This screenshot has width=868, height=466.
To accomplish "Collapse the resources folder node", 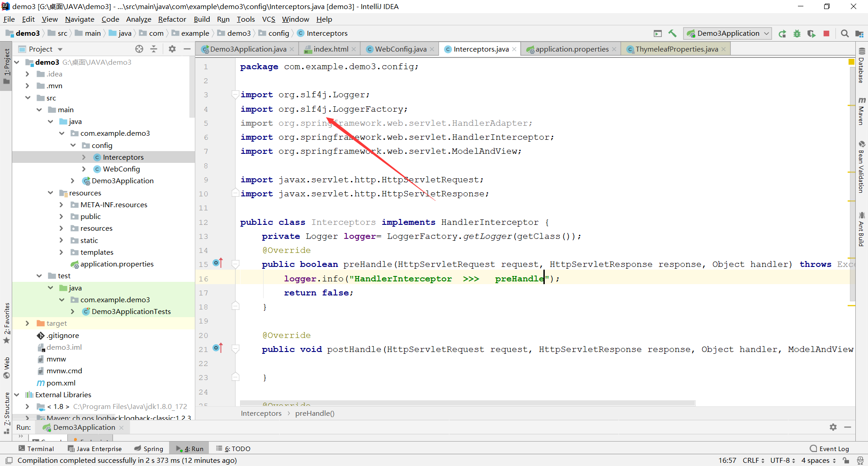I will click(x=50, y=193).
